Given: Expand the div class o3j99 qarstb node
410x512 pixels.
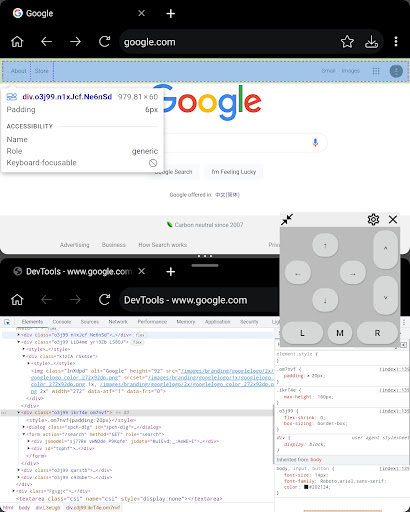Looking at the screenshot, I should 18,470.
